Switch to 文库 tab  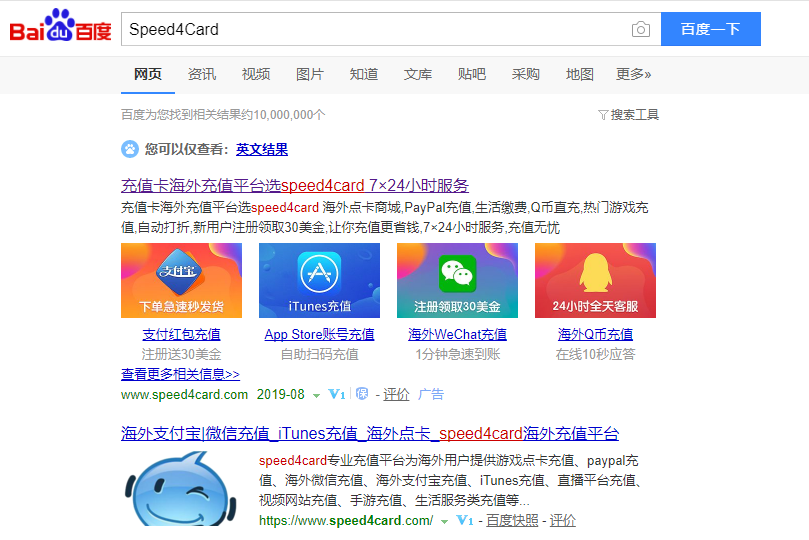[x=417, y=74]
